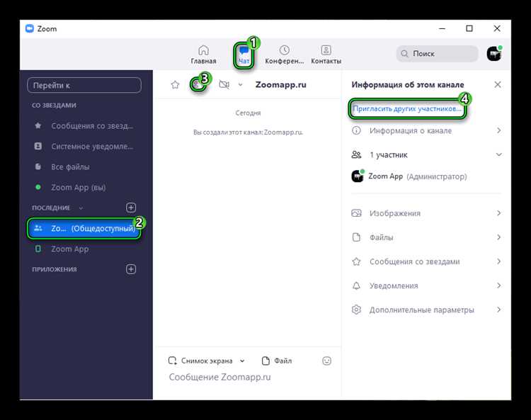Star the Zoomapp.ru channel
This screenshot has height=420, width=531.
[x=175, y=85]
